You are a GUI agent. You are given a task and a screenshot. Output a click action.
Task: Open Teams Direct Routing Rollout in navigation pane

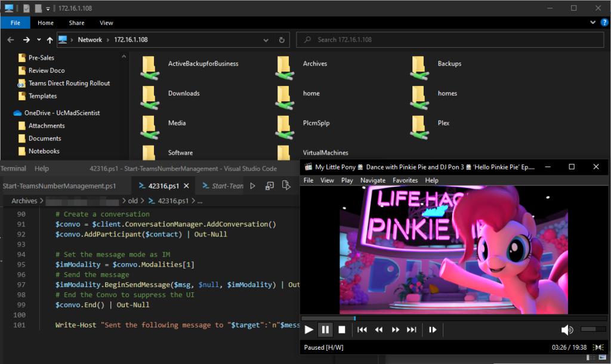[69, 84]
